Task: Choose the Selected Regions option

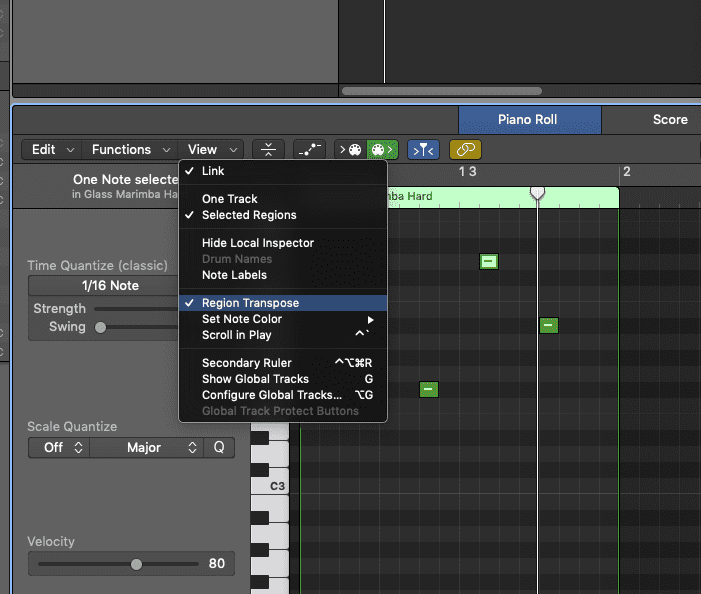Action: tap(283, 215)
